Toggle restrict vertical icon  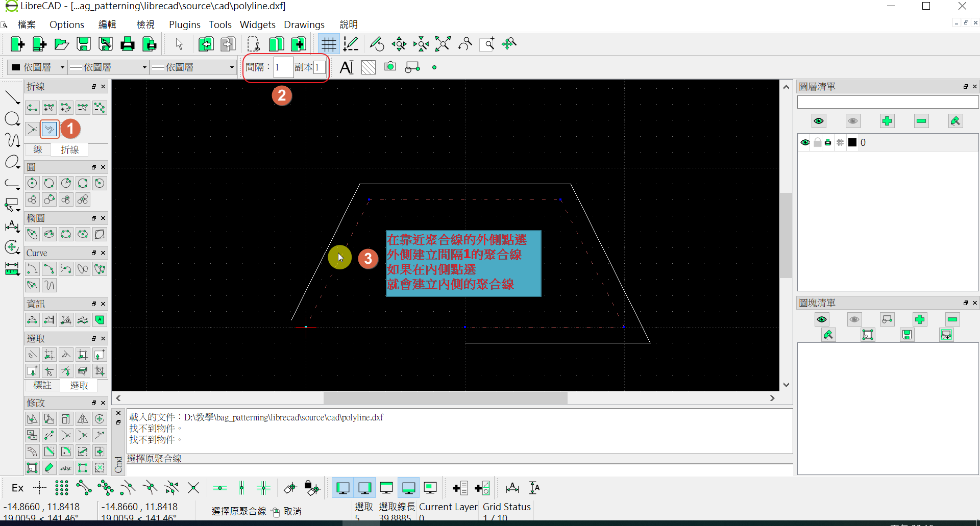pos(242,488)
